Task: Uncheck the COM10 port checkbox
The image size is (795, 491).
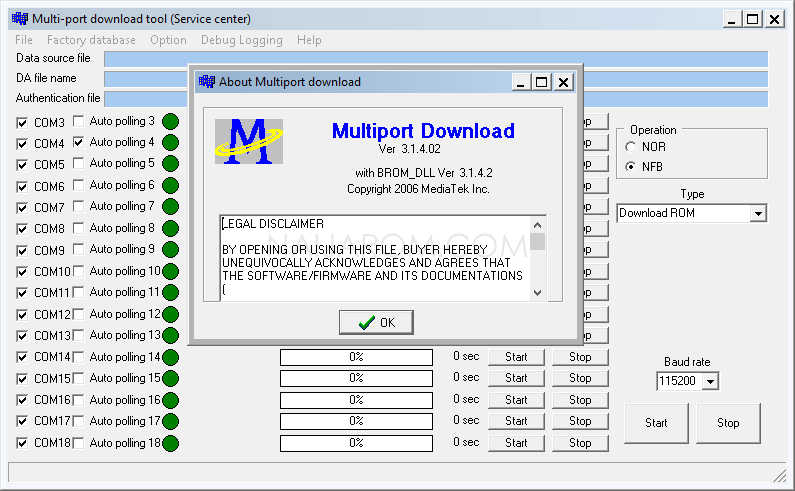Action: 22,272
